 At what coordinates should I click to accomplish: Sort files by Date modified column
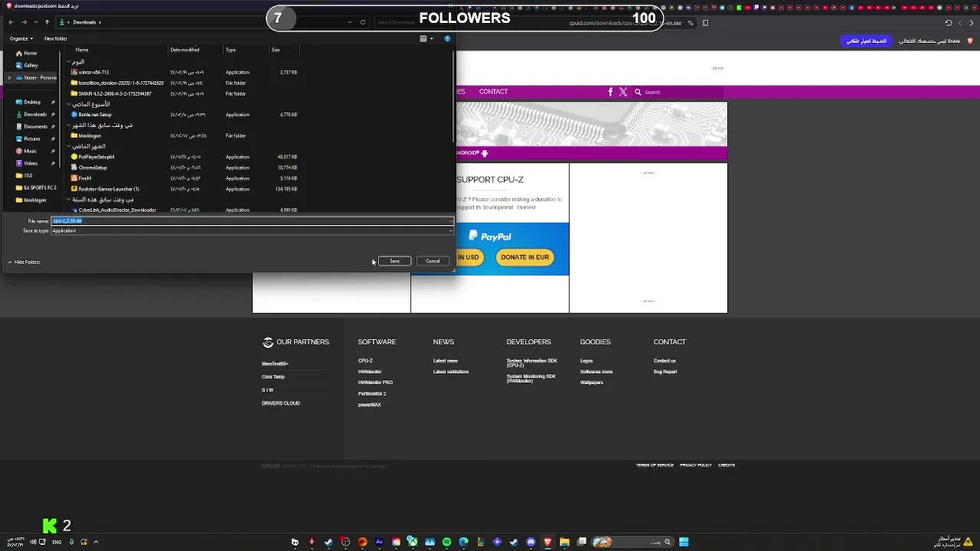(185, 50)
